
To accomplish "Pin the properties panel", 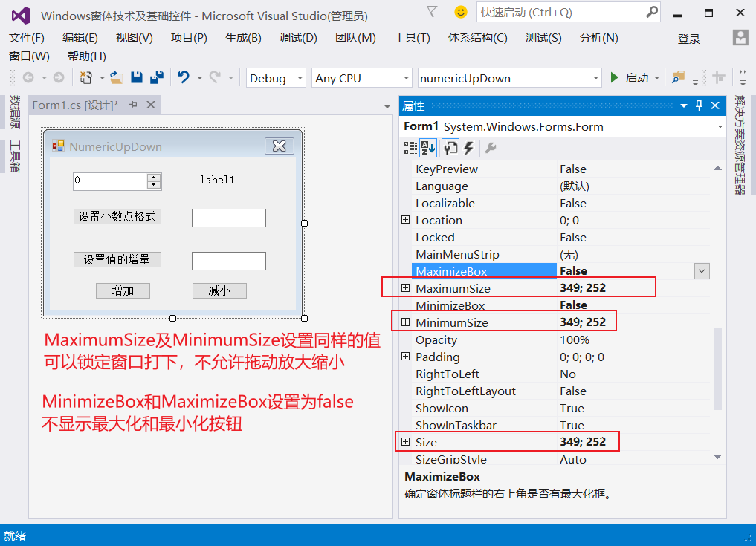I will click(699, 105).
